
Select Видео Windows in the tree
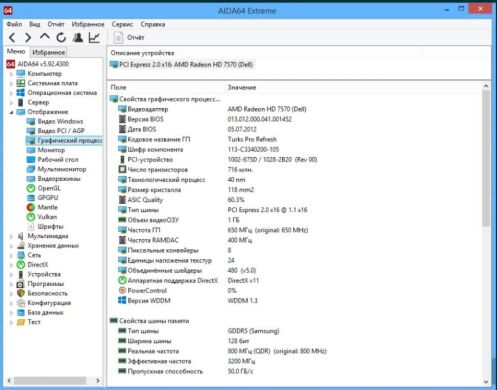click(60, 121)
